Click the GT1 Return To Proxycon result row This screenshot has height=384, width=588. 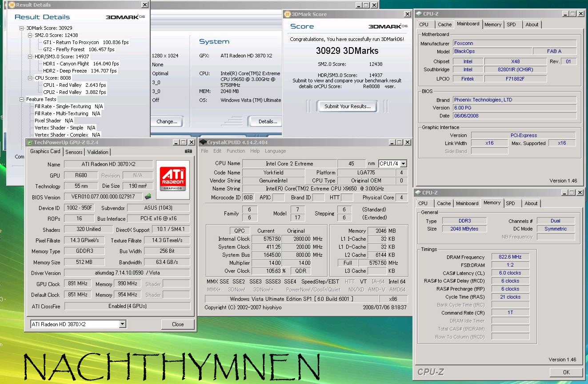pyautogui.click(x=86, y=42)
